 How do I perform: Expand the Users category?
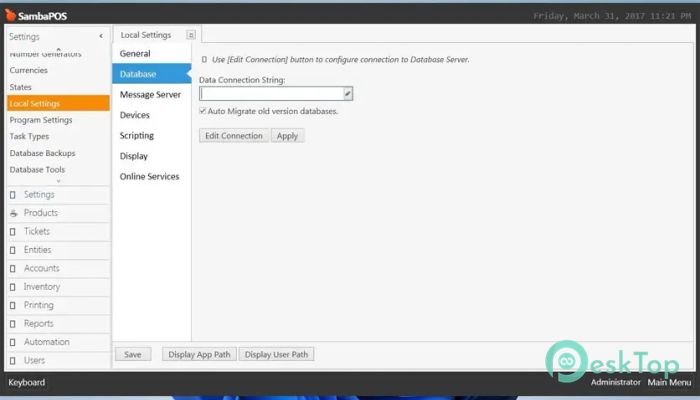click(x=58, y=360)
